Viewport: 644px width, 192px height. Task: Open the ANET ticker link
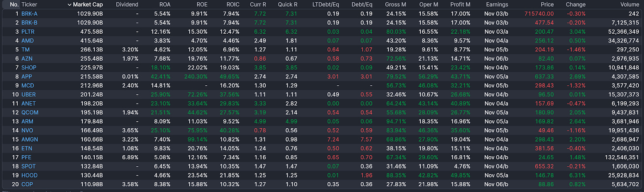click(x=29, y=104)
